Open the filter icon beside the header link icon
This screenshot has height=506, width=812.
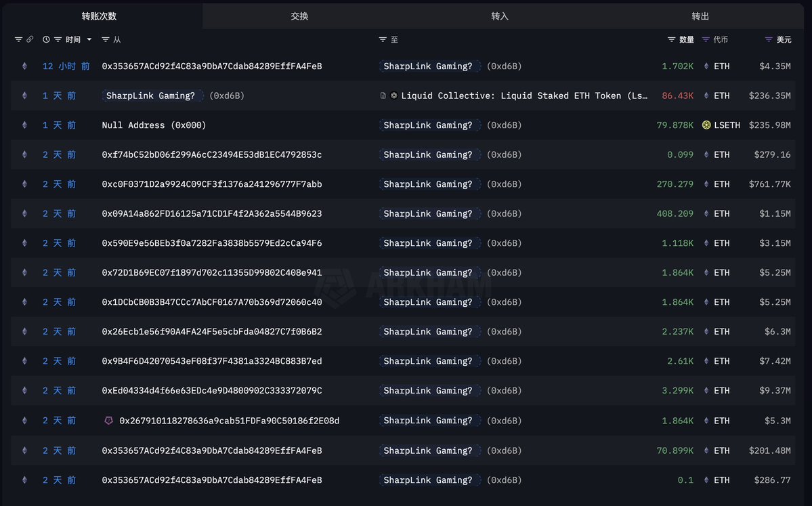point(19,39)
